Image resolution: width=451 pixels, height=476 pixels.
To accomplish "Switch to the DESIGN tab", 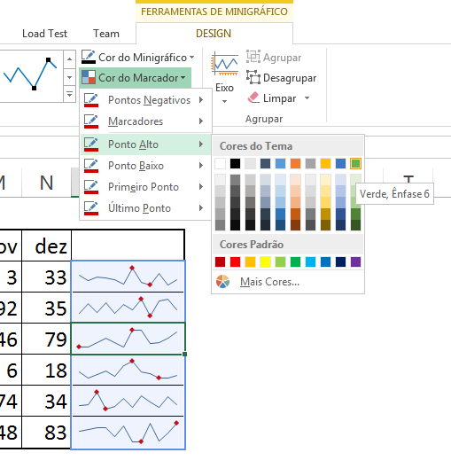I will 214,34.
